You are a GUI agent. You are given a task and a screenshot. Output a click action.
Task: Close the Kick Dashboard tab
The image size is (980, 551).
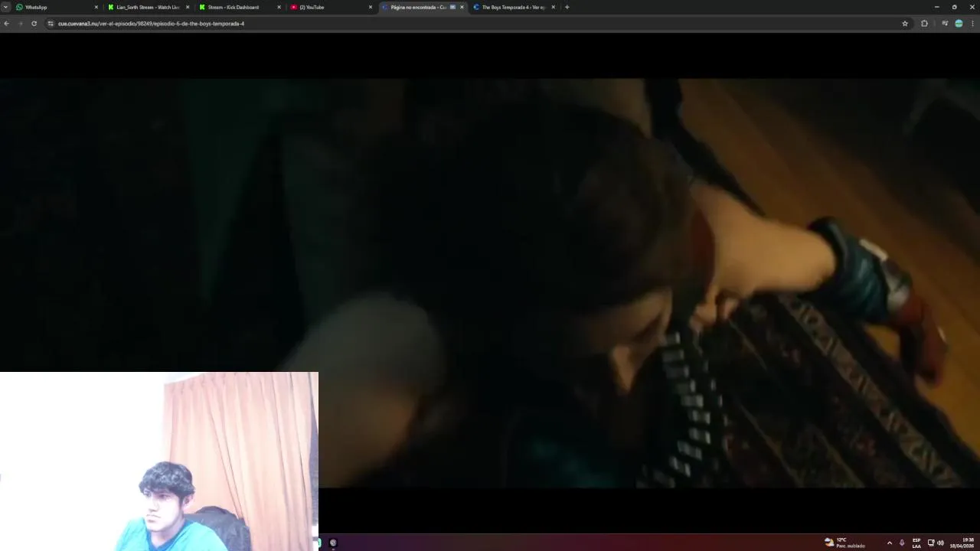click(x=279, y=7)
